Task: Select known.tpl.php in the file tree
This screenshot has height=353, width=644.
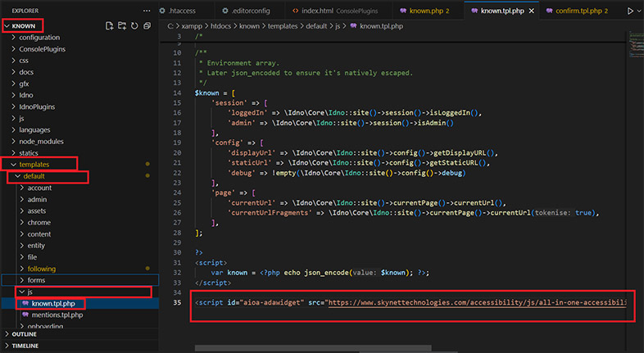Action: point(53,303)
